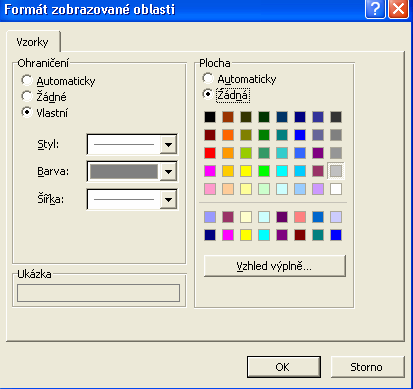413x389 pixels.
Task: Open the Šířka line width dropdown
Action: [x=168, y=199]
